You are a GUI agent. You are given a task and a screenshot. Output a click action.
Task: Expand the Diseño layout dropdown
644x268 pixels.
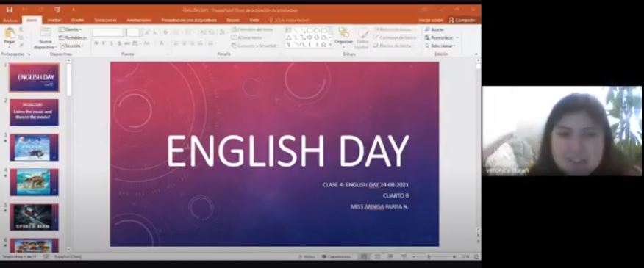point(71,29)
